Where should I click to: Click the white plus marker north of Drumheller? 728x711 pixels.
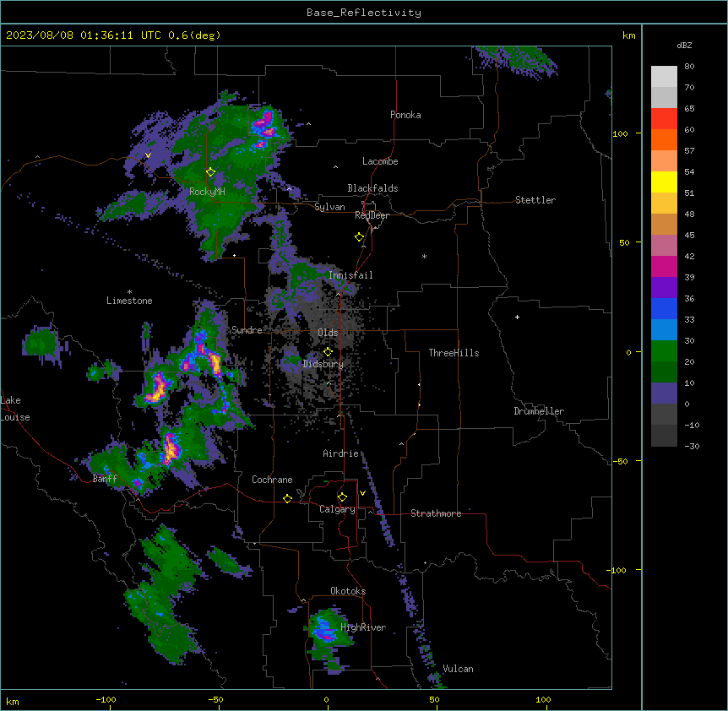(x=517, y=317)
